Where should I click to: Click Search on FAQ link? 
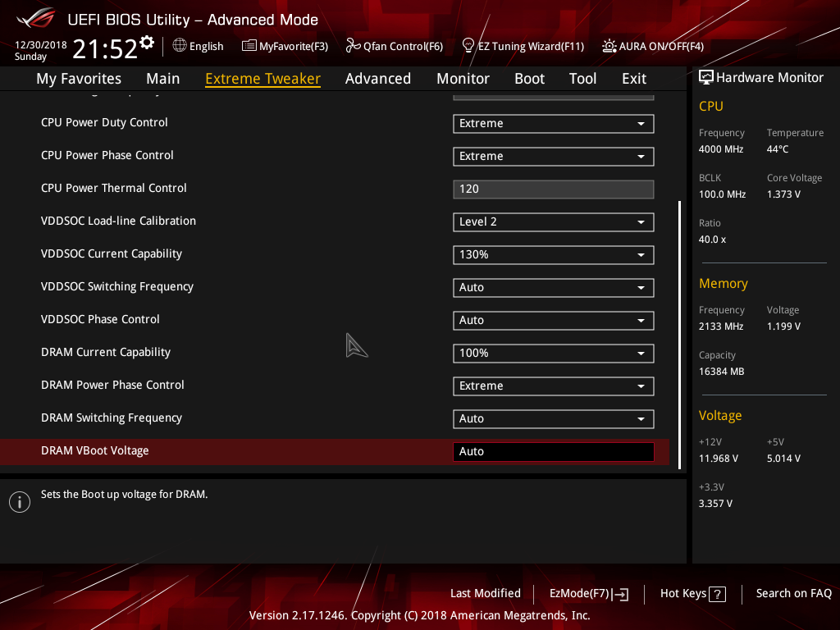[793, 594]
